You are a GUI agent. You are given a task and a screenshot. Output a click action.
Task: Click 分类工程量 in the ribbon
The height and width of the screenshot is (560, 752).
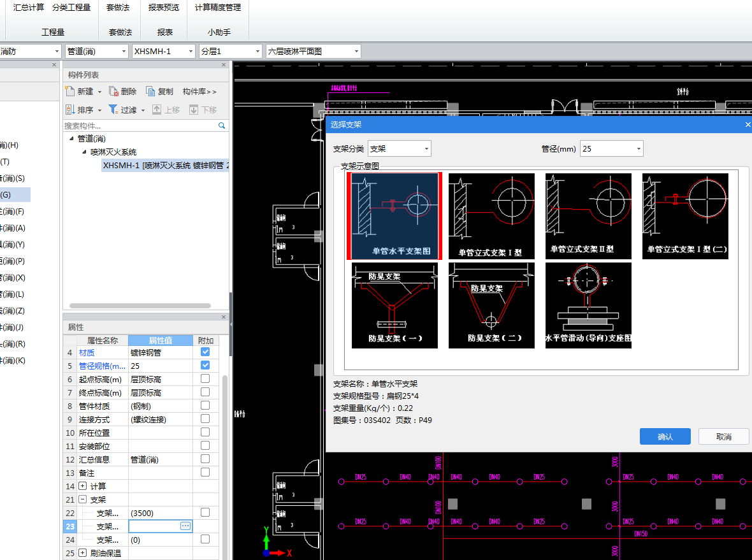pyautogui.click(x=71, y=7)
